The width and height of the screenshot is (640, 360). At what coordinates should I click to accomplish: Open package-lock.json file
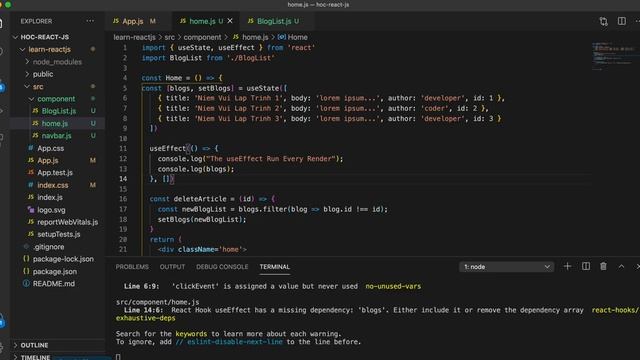coord(63,259)
